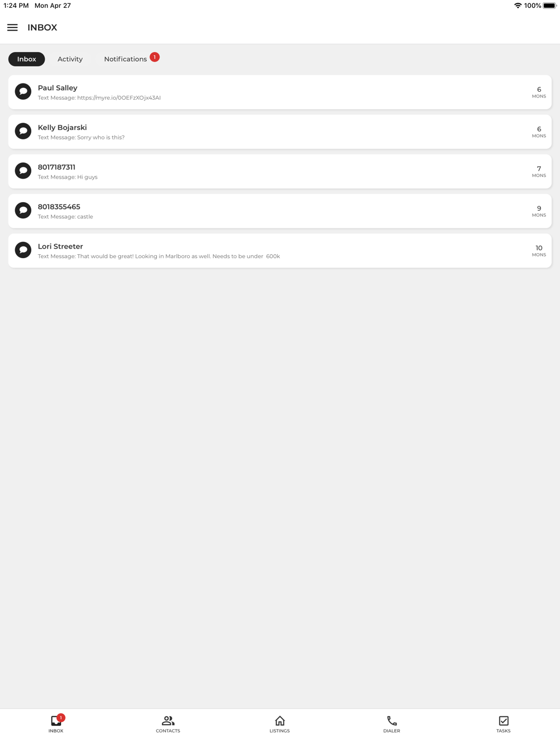The image size is (560, 747).
Task: Tap the Inbox icon in bottom bar
Action: 56,721
